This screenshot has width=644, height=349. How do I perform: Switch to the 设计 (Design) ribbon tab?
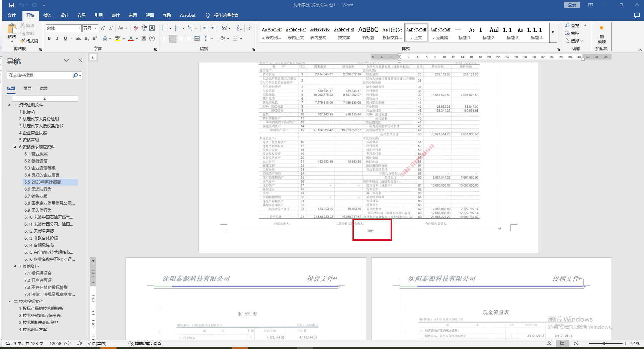[64, 15]
